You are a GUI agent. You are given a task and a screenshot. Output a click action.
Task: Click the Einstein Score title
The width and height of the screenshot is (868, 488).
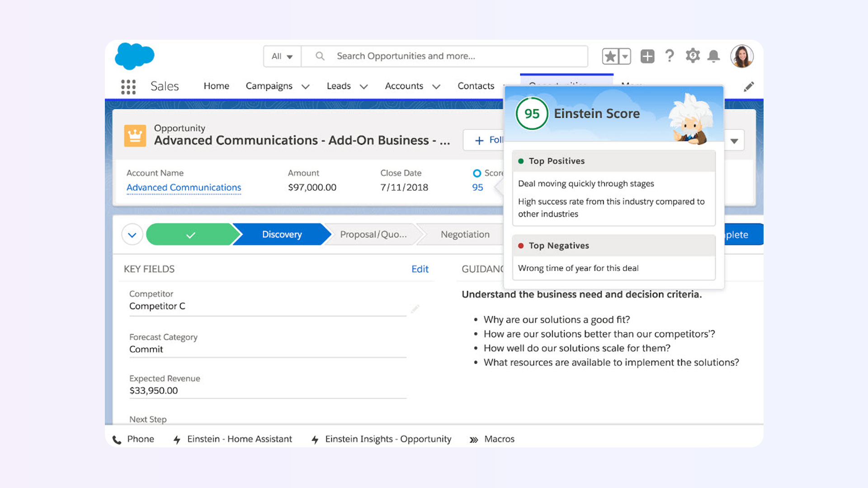coord(597,114)
